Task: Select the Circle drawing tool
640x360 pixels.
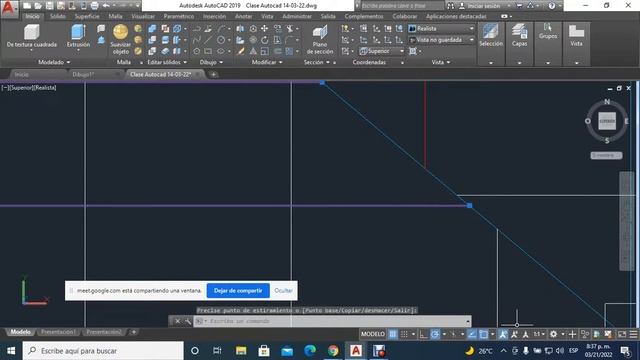Action: (221, 40)
